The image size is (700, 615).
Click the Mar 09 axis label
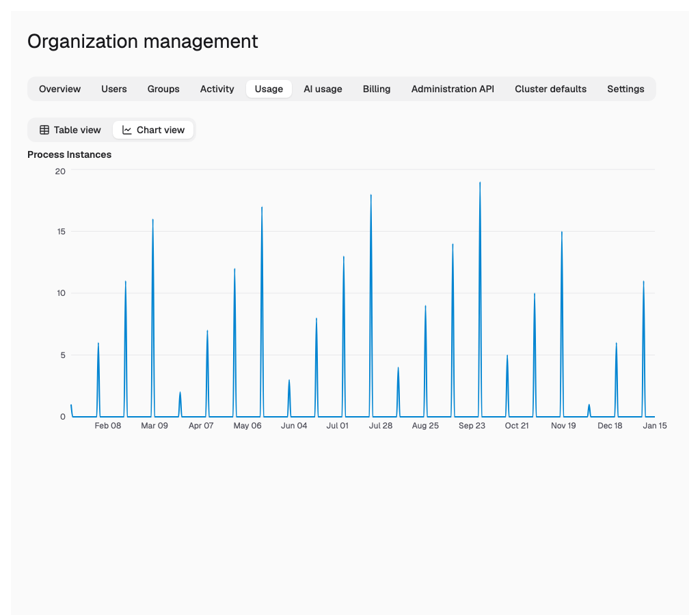click(x=154, y=426)
